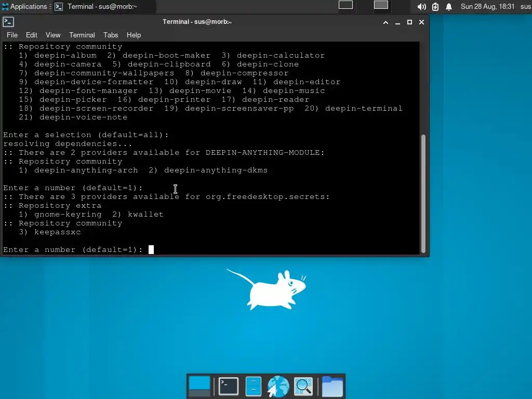Screen dimensions: 532x399
Task: Click the 'deepin-music' package text
Action: 294,91
